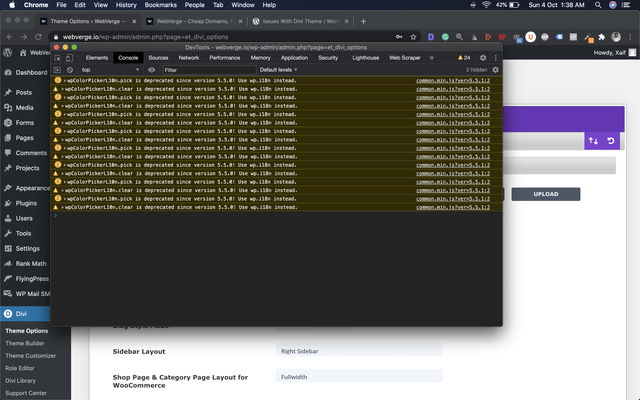Reload the page with refresh icon
Screen dimensions: 640x400
coord(38,37)
